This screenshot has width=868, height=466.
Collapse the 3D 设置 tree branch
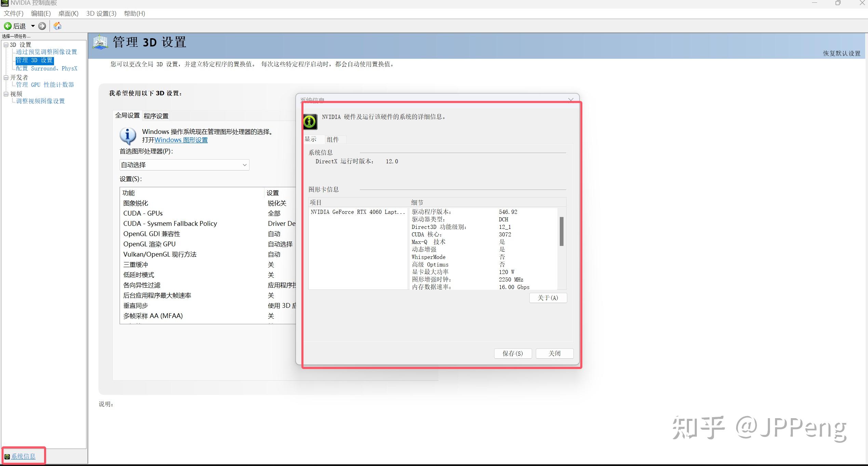click(6, 44)
